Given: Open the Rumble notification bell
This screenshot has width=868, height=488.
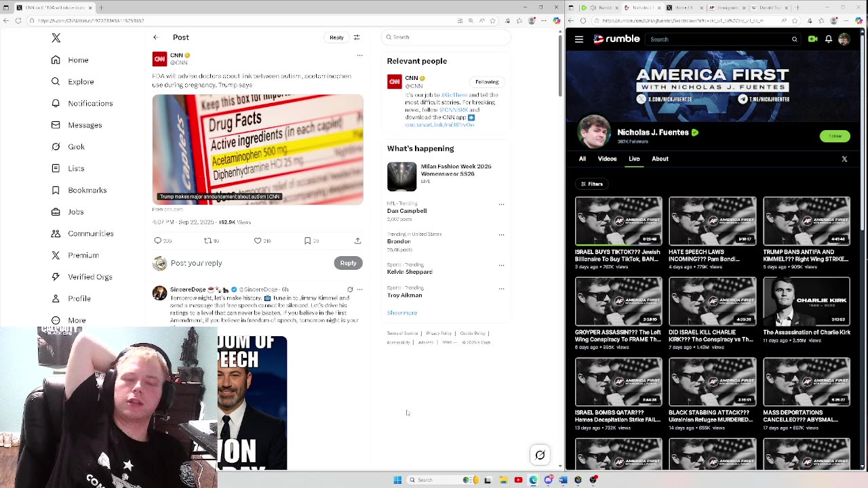Looking at the screenshot, I should (829, 39).
